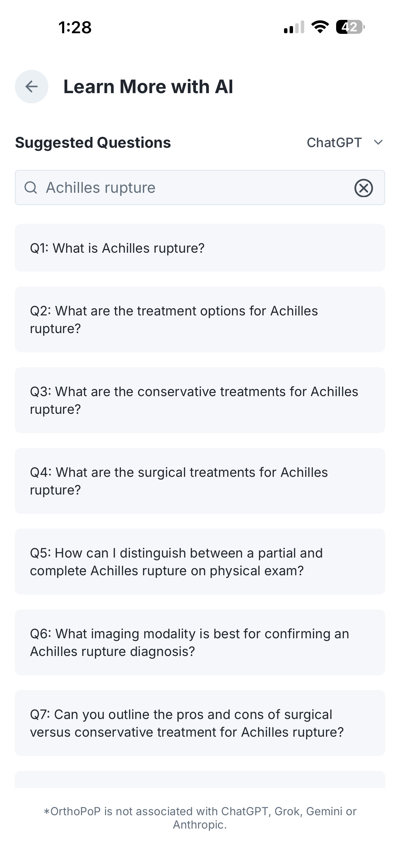
Task: Tap Q6 on best imaging modality
Action: click(x=200, y=642)
